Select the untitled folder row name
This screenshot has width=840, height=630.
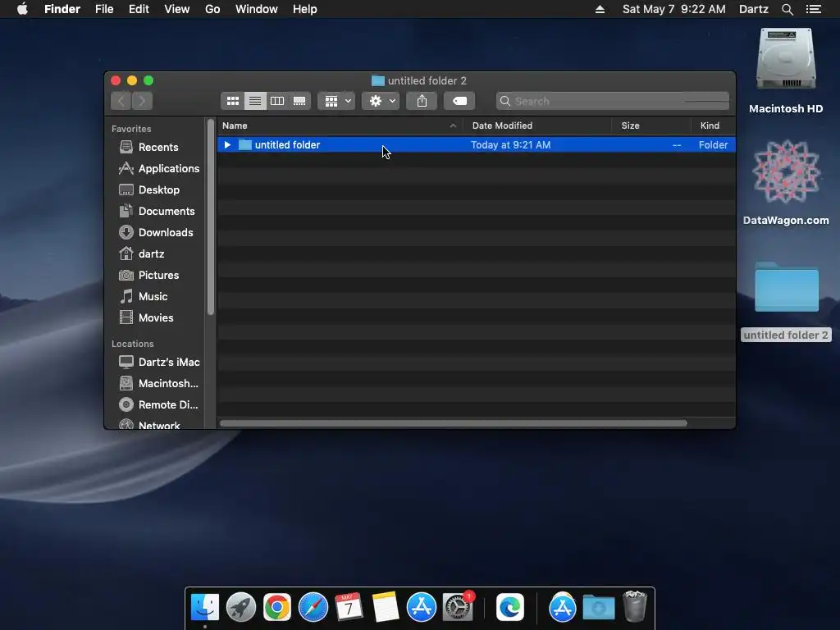(287, 144)
